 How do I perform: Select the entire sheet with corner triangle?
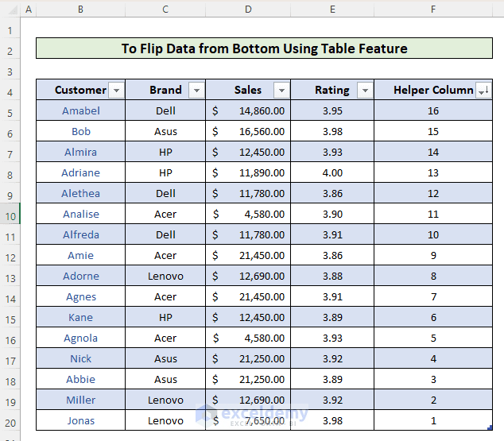(13, 10)
